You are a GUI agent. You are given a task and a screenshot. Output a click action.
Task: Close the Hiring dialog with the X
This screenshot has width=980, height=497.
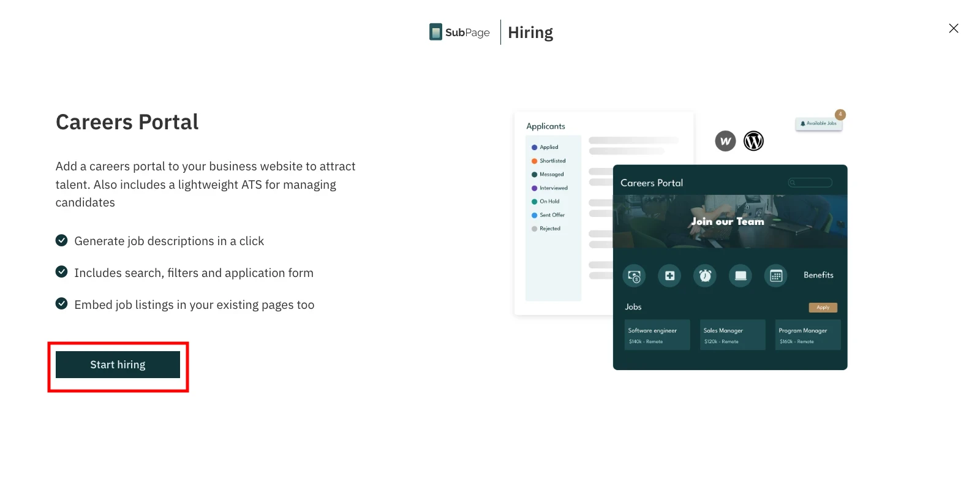pyautogui.click(x=954, y=28)
